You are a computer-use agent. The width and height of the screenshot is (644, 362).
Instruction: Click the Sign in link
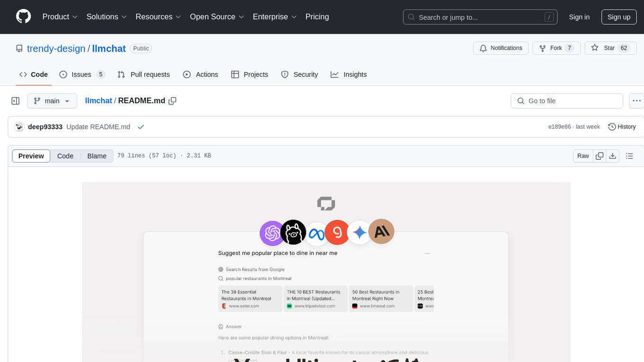579,17
